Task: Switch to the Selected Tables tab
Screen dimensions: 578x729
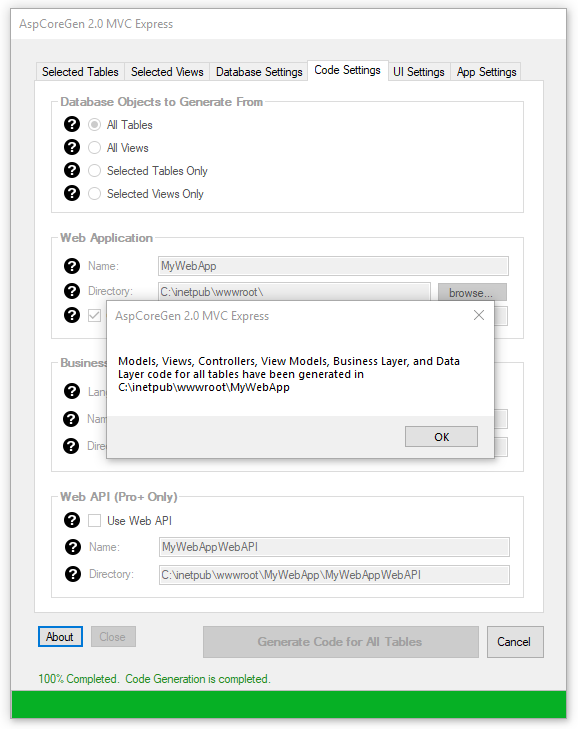Action: pos(80,72)
